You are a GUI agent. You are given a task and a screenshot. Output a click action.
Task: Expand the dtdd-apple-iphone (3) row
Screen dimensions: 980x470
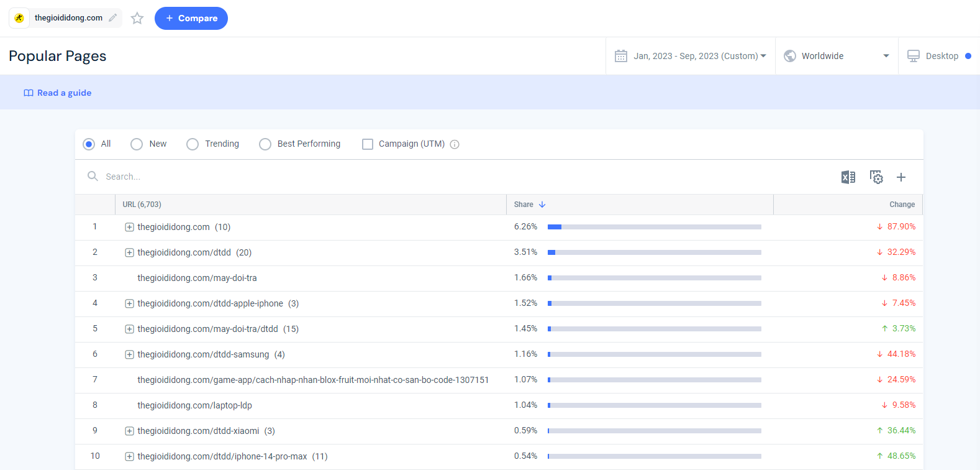tap(129, 304)
